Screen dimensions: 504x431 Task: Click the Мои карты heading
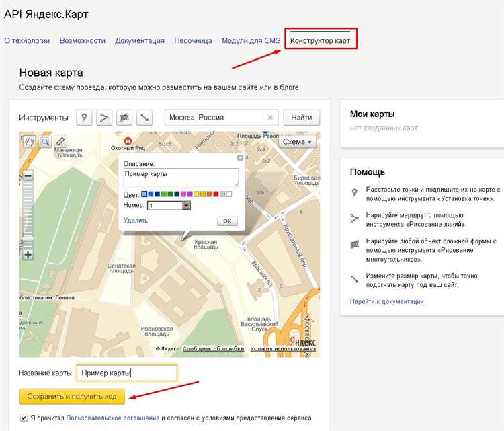click(372, 114)
